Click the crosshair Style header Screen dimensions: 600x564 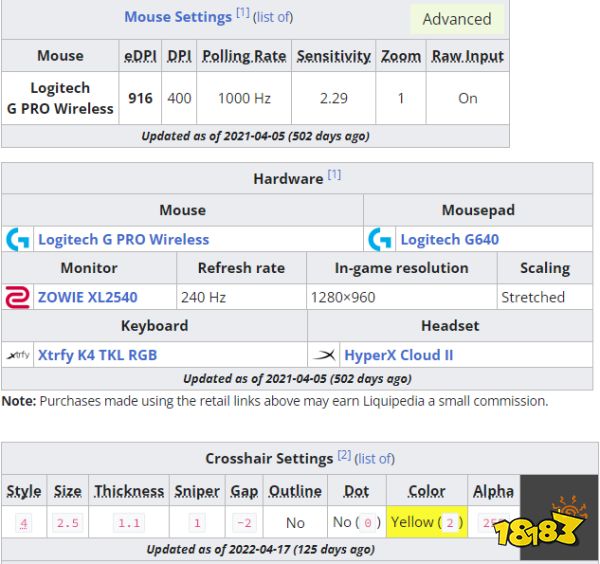point(24,491)
